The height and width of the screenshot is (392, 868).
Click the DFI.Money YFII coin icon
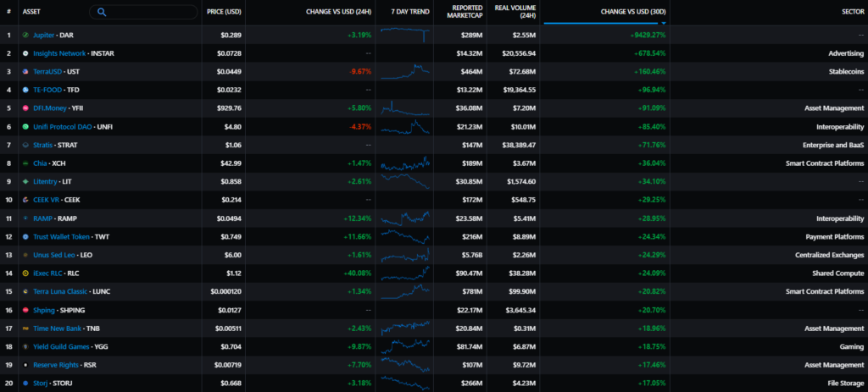[x=25, y=108]
